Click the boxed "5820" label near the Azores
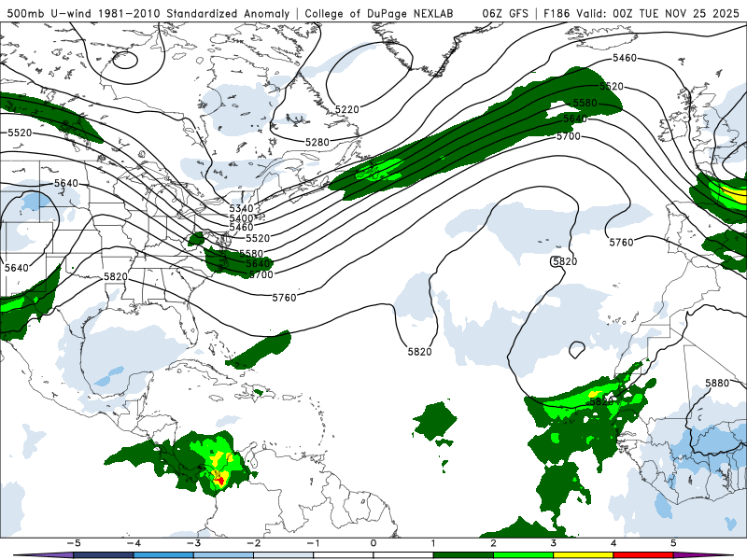The height and width of the screenshot is (560, 747). click(565, 261)
